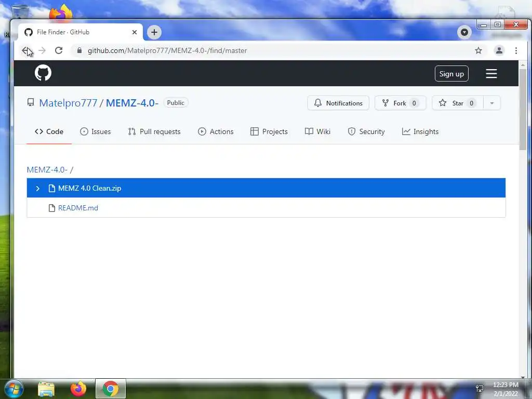Open the MEMZ-4.0- repository title link
Screen dimensions: 532x399
coord(132,103)
